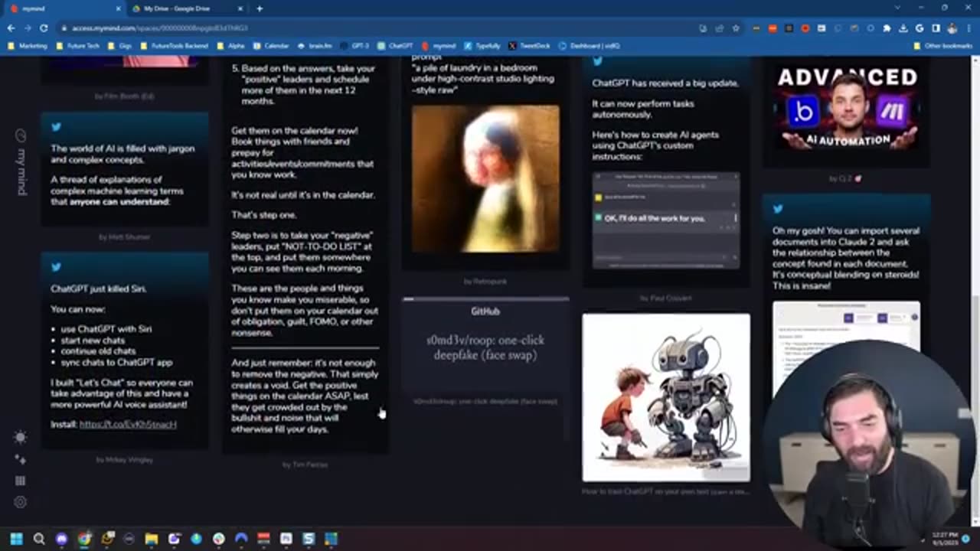Open Calendar bookmark
Image resolution: width=980 pixels, height=551 pixels.
click(x=271, y=46)
